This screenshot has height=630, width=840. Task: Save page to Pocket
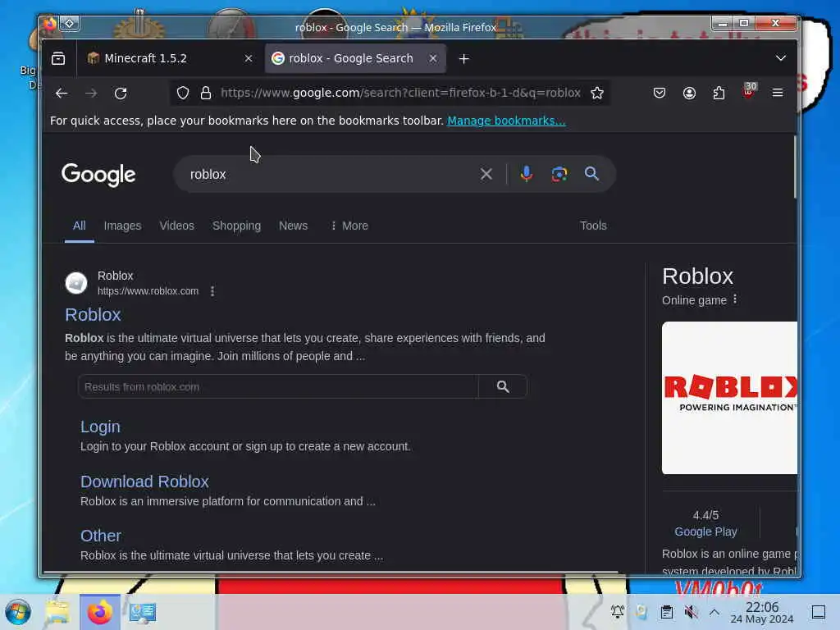[660, 94]
